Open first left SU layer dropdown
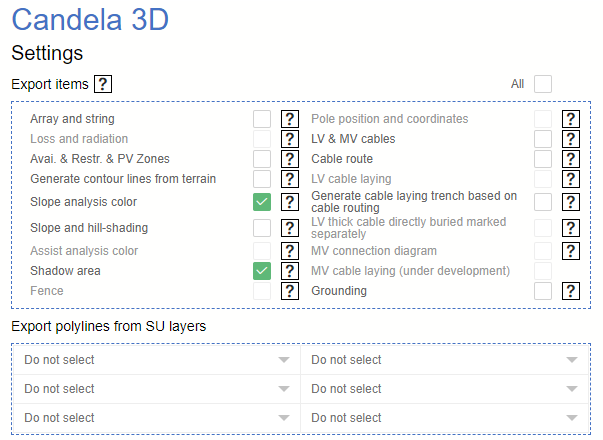Image resolution: width=603 pixels, height=440 pixels. (157, 360)
